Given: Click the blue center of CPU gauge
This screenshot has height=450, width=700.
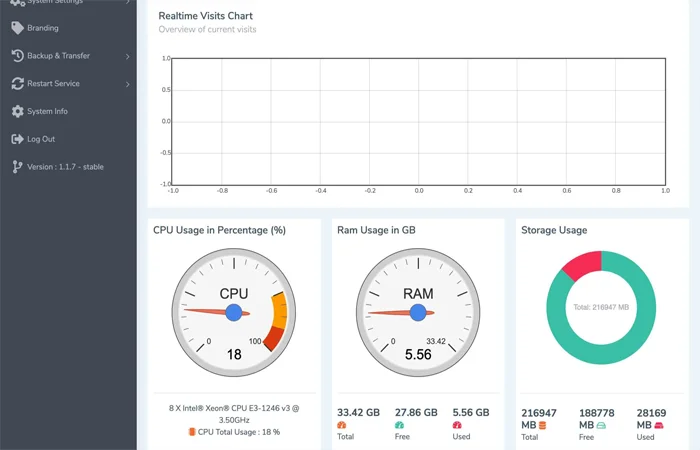Looking at the screenshot, I should pos(234,313).
